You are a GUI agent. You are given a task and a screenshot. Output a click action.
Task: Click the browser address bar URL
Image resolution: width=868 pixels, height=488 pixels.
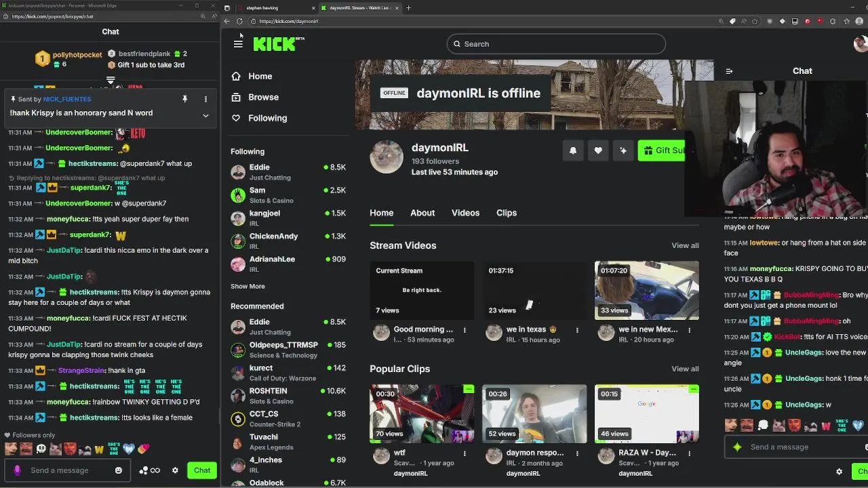coord(288,21)
